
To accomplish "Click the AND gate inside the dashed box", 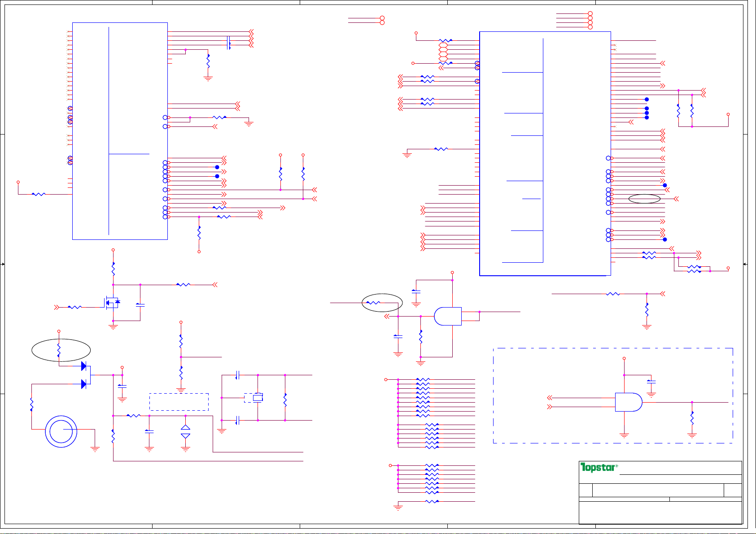I will tap(629, 402).
